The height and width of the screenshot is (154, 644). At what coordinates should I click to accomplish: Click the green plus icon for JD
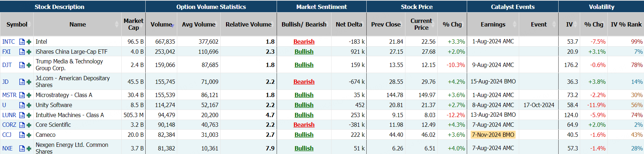(x=29, y=82)
